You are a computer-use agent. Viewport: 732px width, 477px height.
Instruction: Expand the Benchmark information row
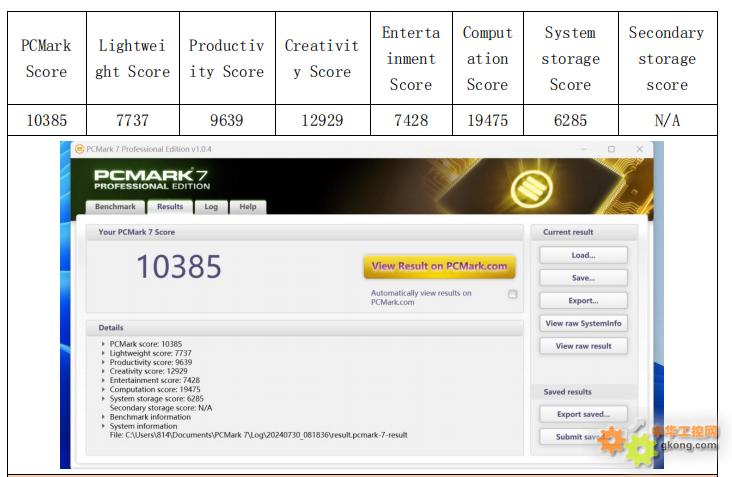pos(103,417)
